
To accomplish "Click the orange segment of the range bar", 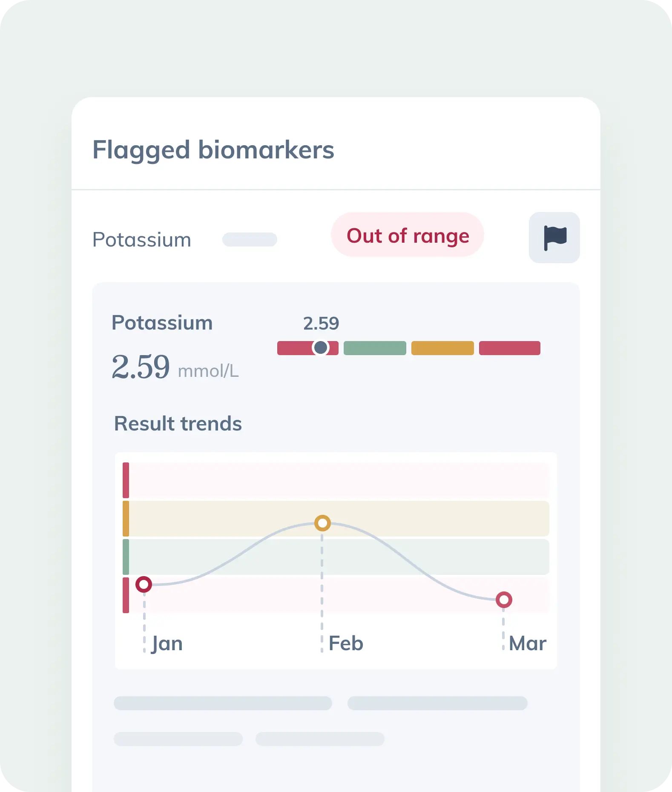I will pyautogui.click(x=442, y=348).
